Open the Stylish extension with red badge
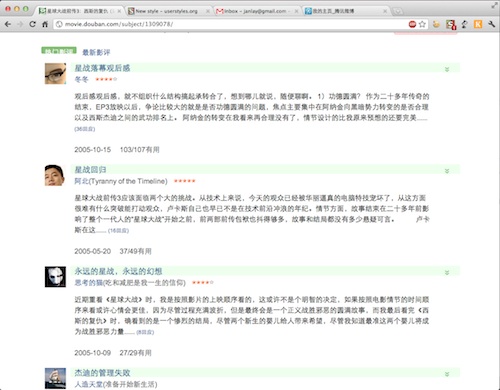Image resolution: width=500 pixels, height=390 pixels. point(451,24)
